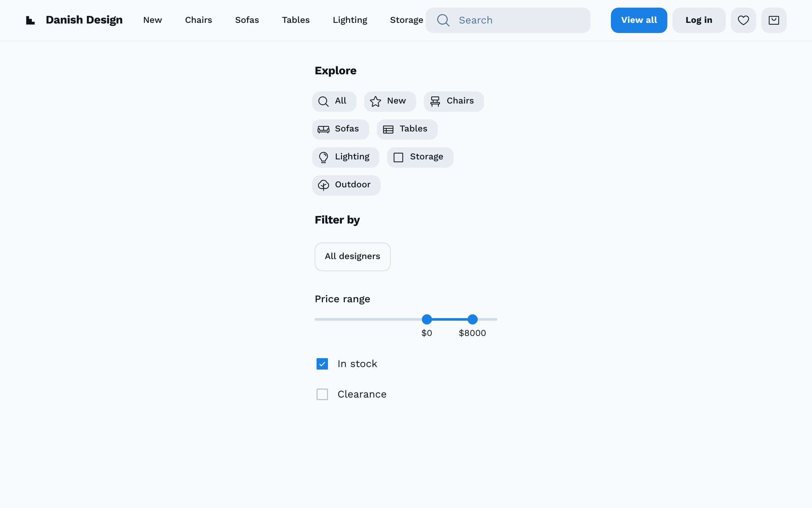Focus the Search input field
The height and width of the screenshot is (508, 812).
pos(508,20)
